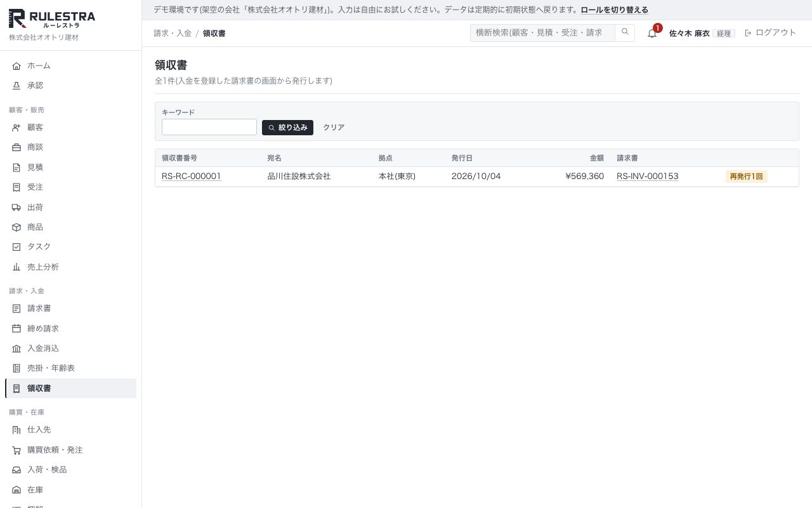Screen dimensions: 812x508
Task: Focus the キーワード input field
Action: tap(209, 127)
